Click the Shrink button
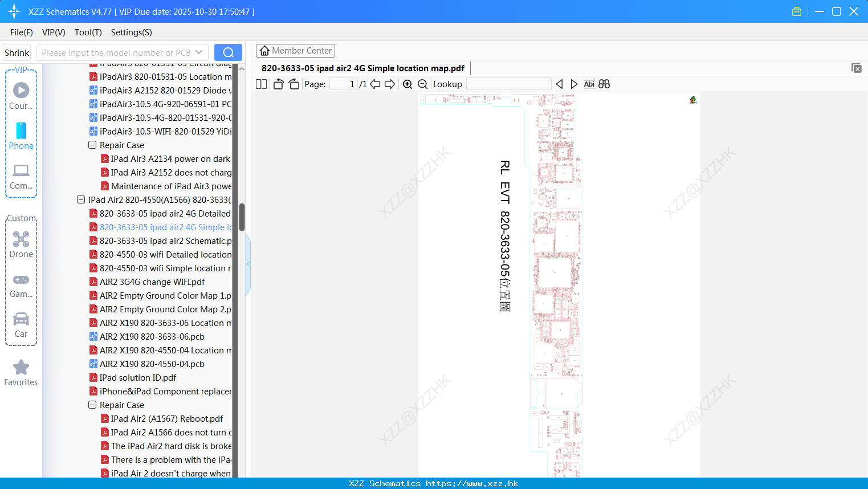This screenshot has width=868, height=489. [17, 52]
